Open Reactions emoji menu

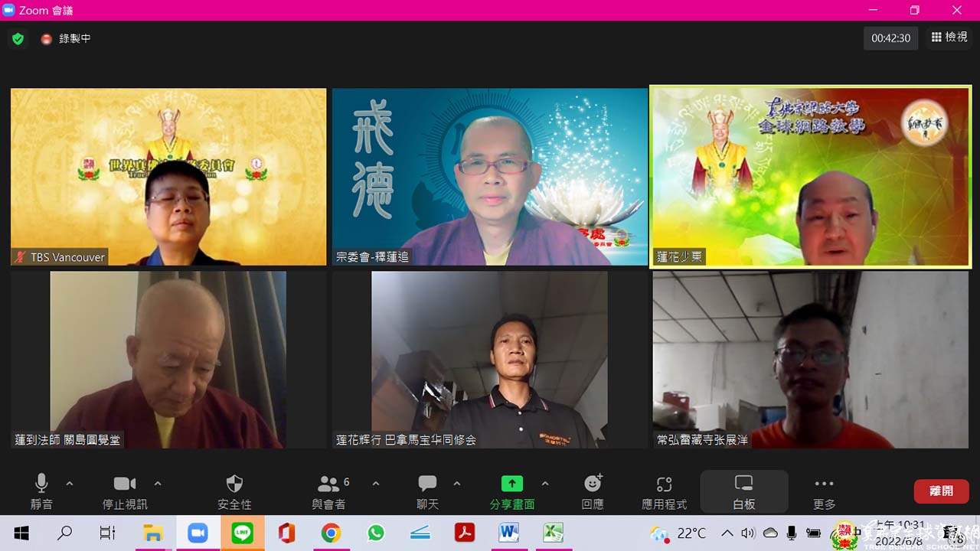point(593,491)
